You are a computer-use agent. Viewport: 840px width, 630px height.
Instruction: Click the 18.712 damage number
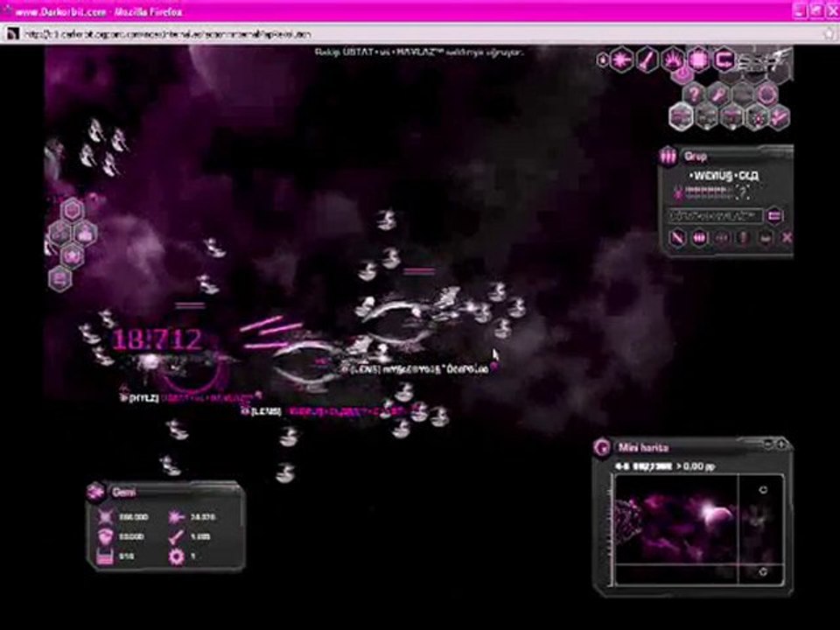pyautogui.click(x=157, y=339)
